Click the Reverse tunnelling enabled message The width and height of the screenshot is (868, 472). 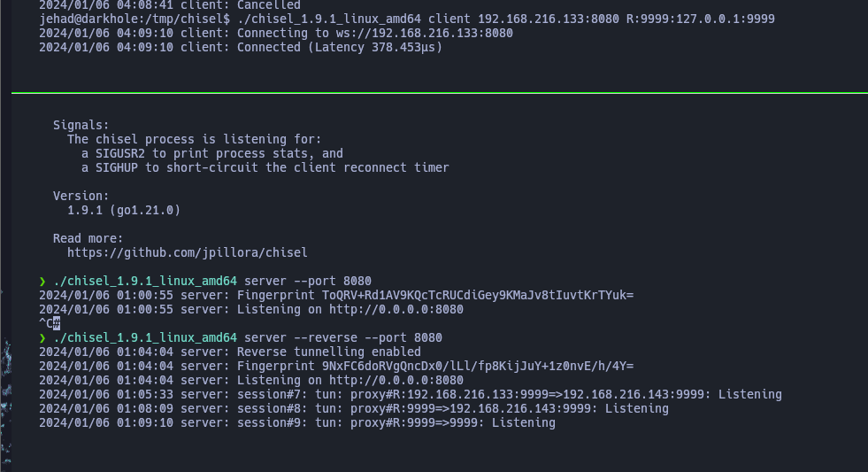(x=329, y=352)
